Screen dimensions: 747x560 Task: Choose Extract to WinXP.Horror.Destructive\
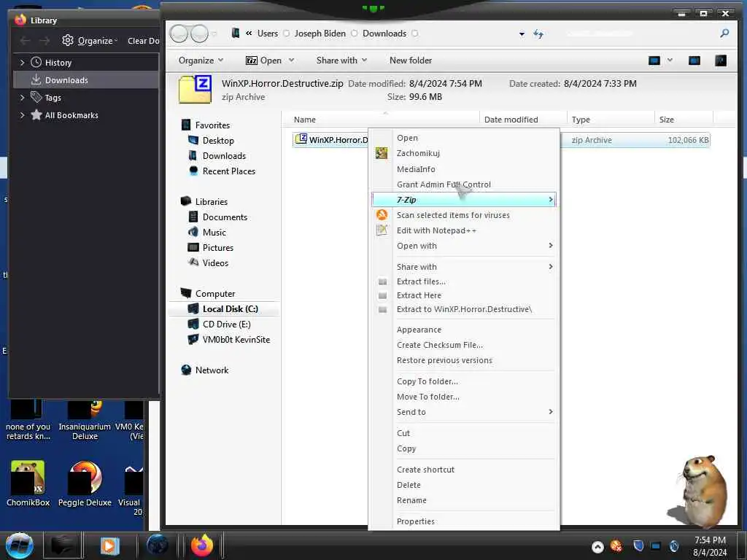pyautogui.click(x=464, y=309)
